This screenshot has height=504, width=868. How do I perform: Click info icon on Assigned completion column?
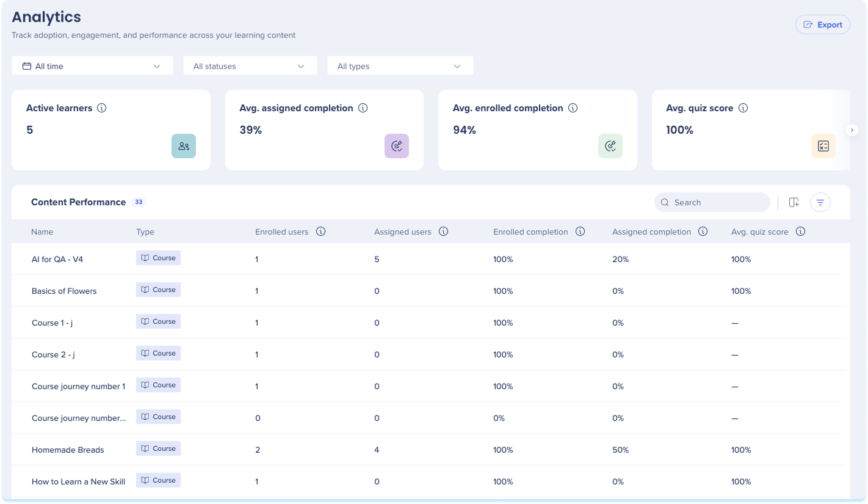pyautogui.click(x=703, y=232)
